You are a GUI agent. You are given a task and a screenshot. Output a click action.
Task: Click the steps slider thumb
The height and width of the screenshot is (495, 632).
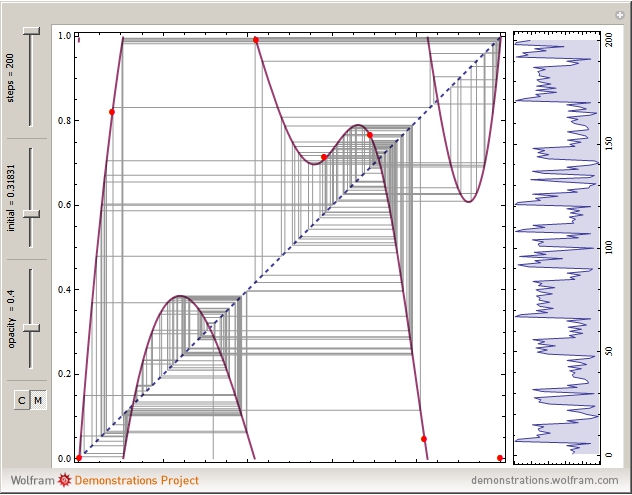31,31
